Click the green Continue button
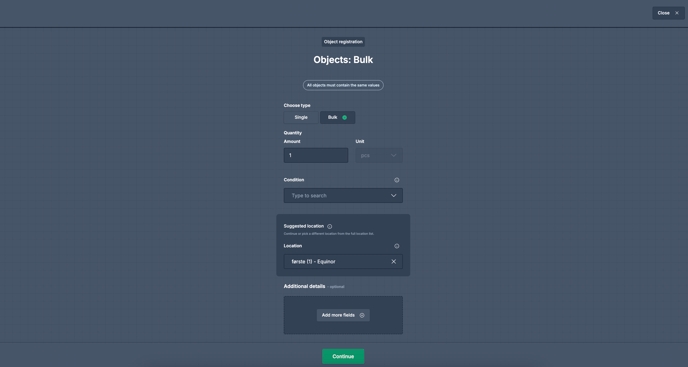The height and width of the screenshot is (367, 688). [343, 356]
